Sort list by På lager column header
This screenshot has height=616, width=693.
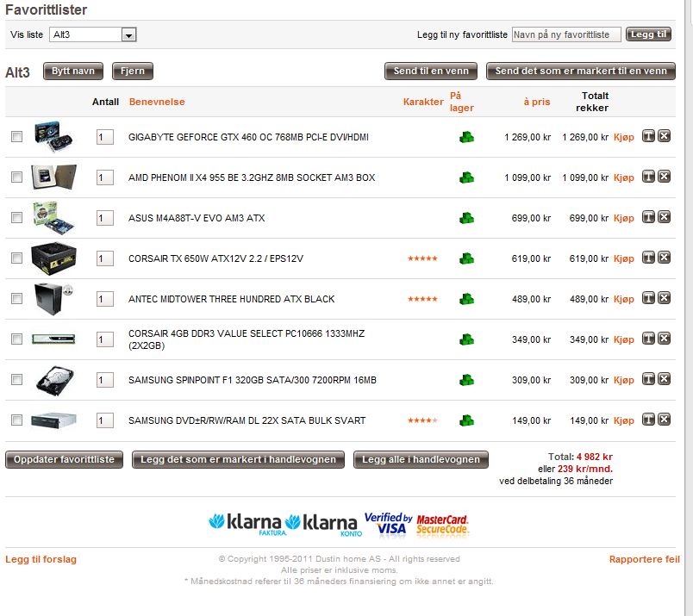coord(461,102)
